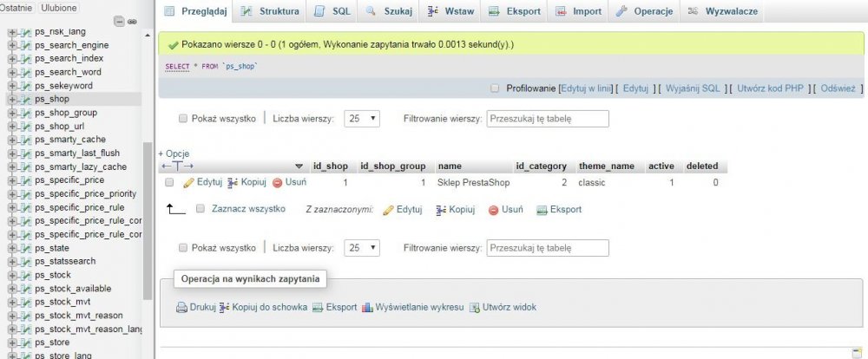The height and width of the screenshot is (359, 868).
Task: Expand the ps_shop_url tree node
Action: (13, 127)
